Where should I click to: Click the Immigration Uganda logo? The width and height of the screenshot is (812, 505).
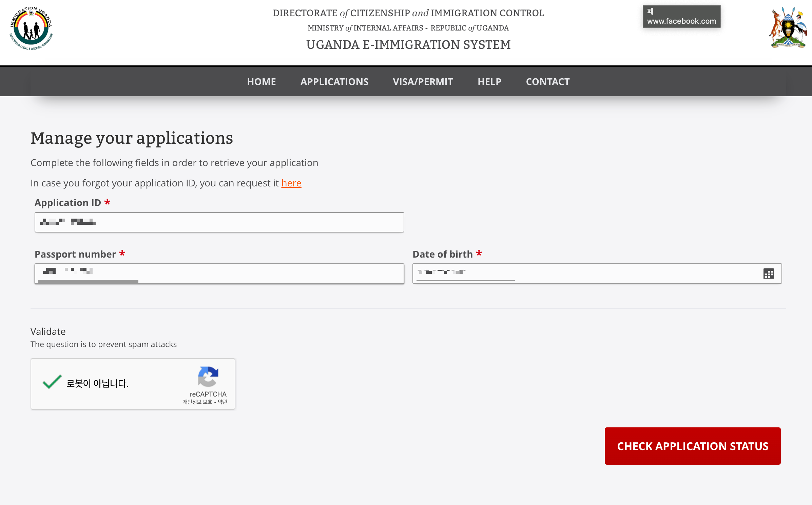click(31, 28)
